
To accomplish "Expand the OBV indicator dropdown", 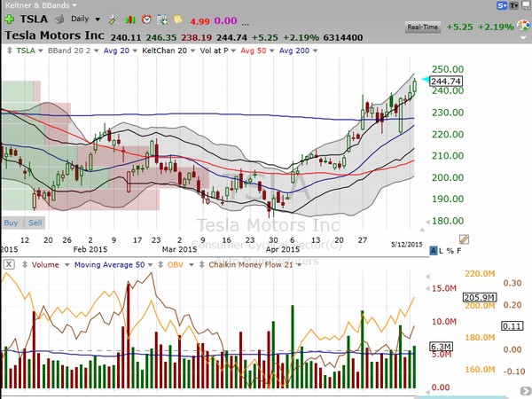I will (x=192, y=264).
